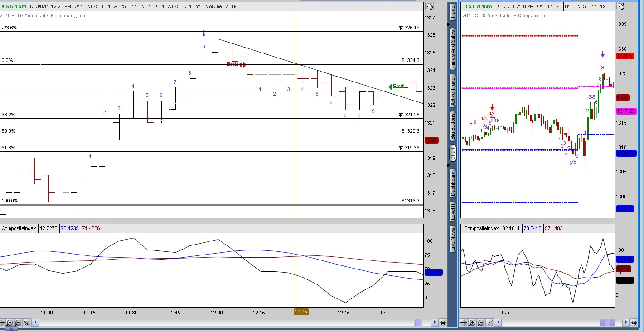Select the trendline drawing tool on 15m chart
The width and height of the screenshot is (644, 332).
coord(489,322)
